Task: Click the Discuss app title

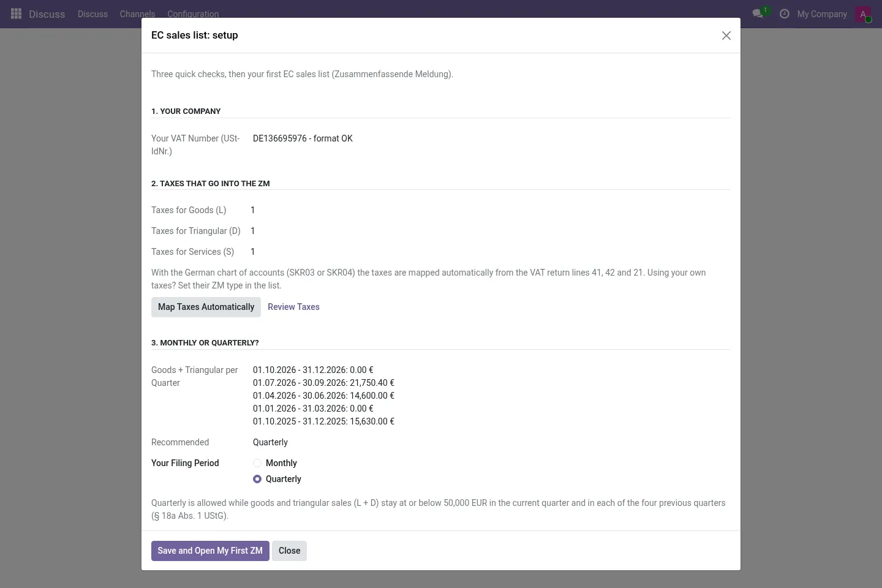Action: pyautogui.click(x=47, y=14)
